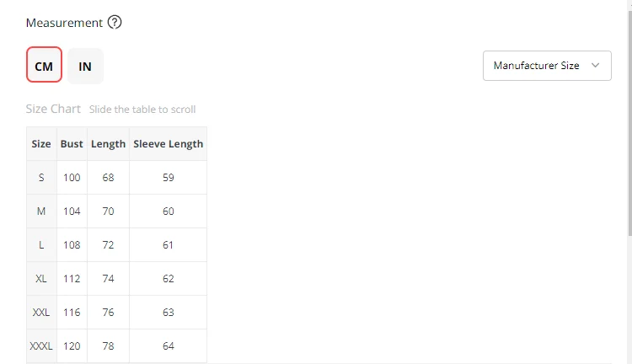Select the M size row
The height and width of the screenshot is (364, 632).
pos(41,211)
